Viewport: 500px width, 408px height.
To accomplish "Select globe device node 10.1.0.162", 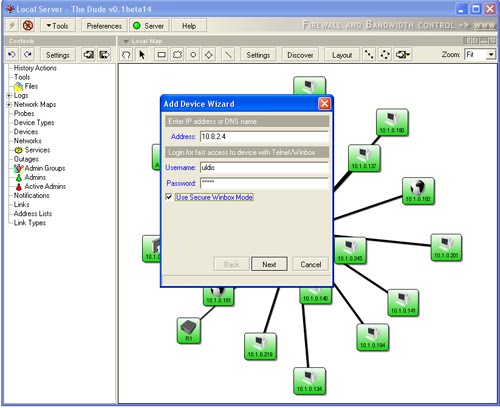I will [x=418, y=191].
